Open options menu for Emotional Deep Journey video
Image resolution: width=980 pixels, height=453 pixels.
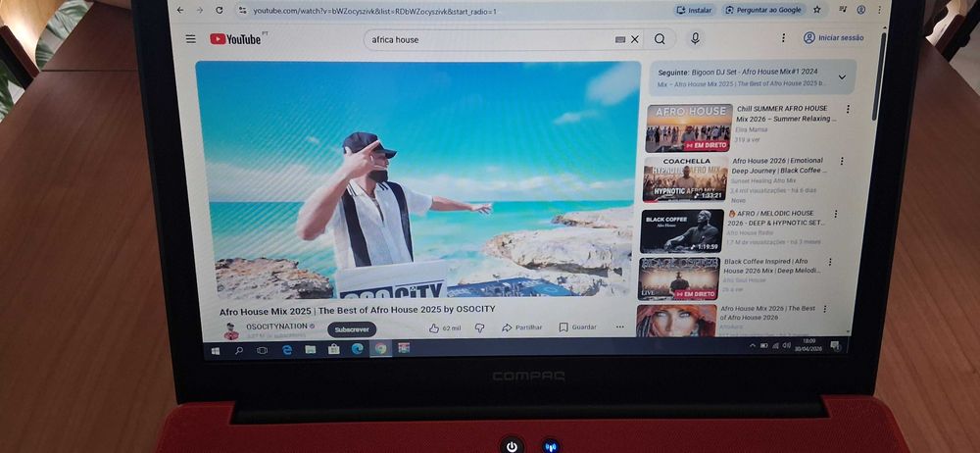[841, 162]
